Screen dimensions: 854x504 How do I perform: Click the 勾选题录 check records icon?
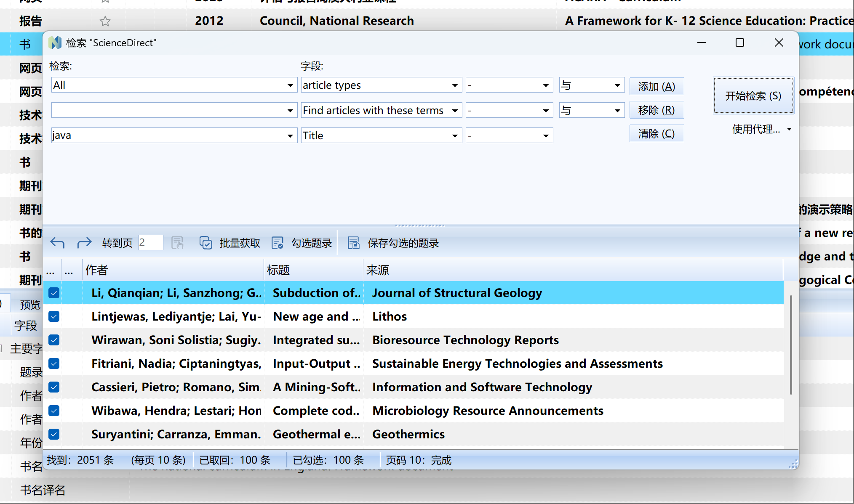[278, 243]
